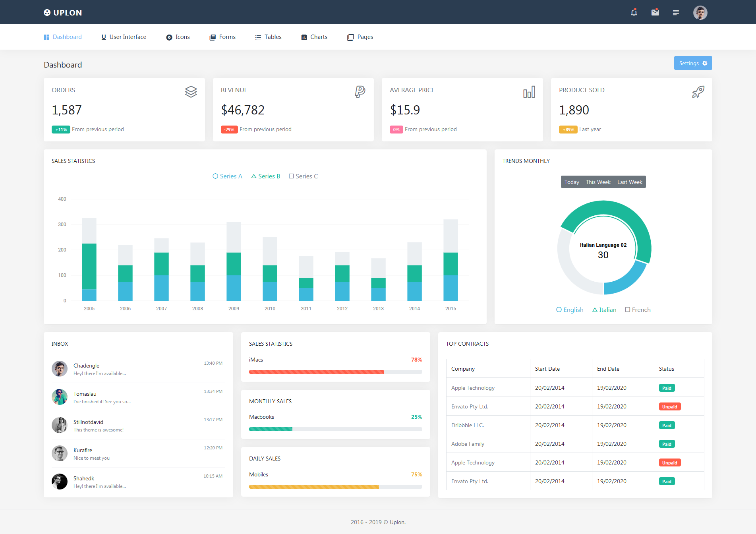This screenshot has height=534, width=756.
Task: Switch to the This Week tab
Action: pyautogui.click(x=598, y=182)
